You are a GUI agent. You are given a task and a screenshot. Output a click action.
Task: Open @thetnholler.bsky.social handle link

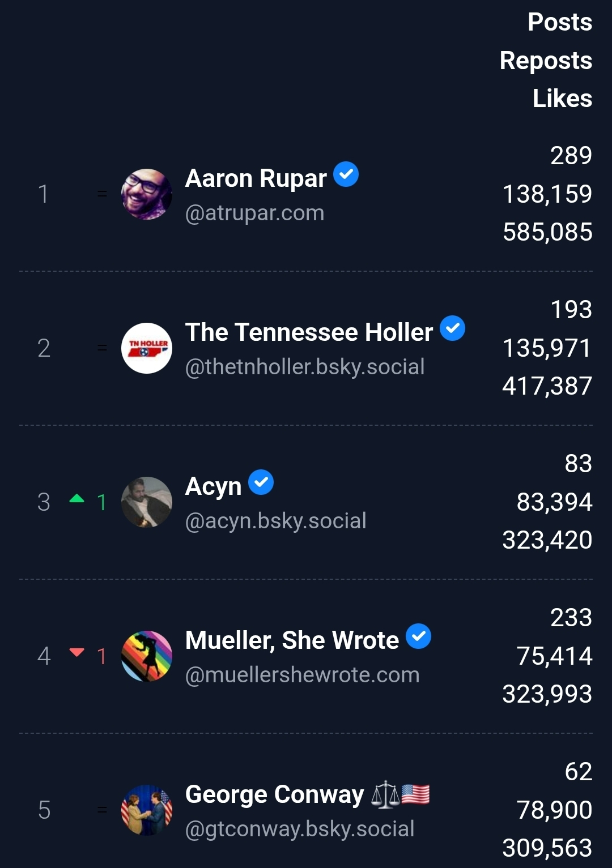(305, 367)
